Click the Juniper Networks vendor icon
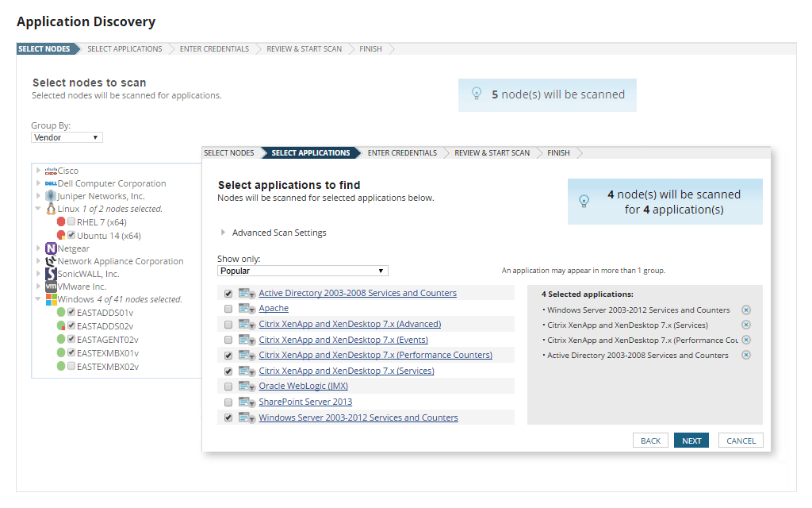 click(50, 195)
